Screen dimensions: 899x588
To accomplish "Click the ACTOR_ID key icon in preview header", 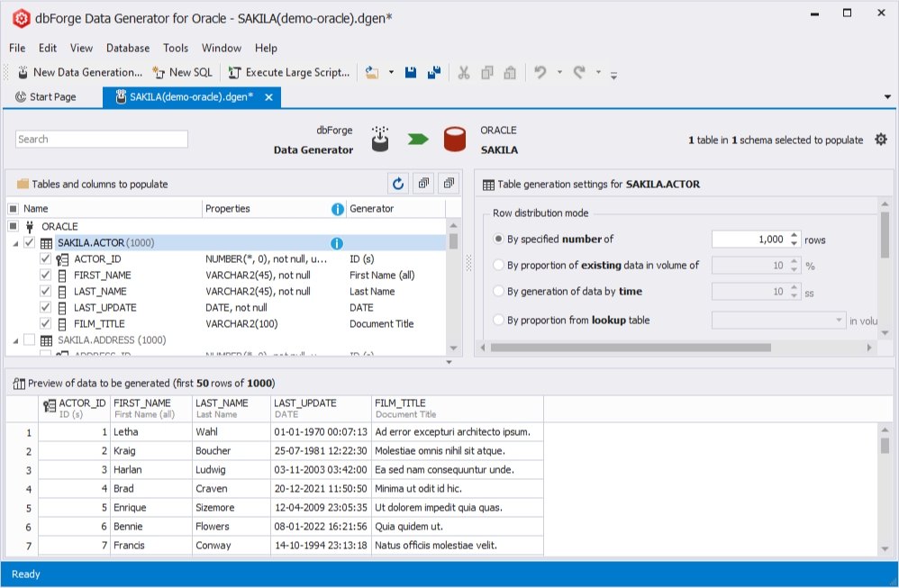I will [50, 406].
